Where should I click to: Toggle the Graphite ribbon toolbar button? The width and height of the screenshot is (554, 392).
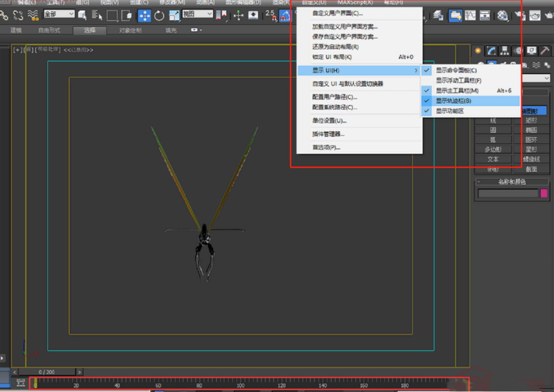[x=456, y=15]
